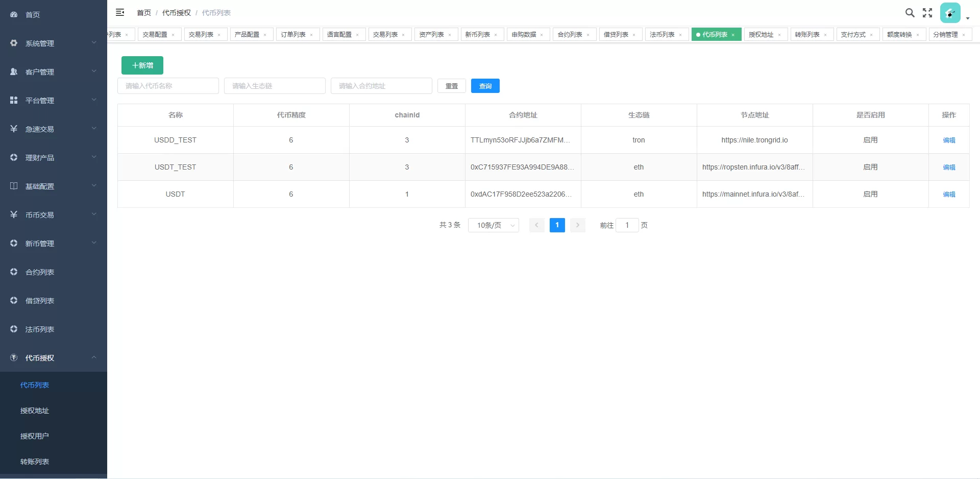Click the 急速交易 currency icon
This screenshot has width=980, height=479.
pyautogui.click(x=14, y=129)
